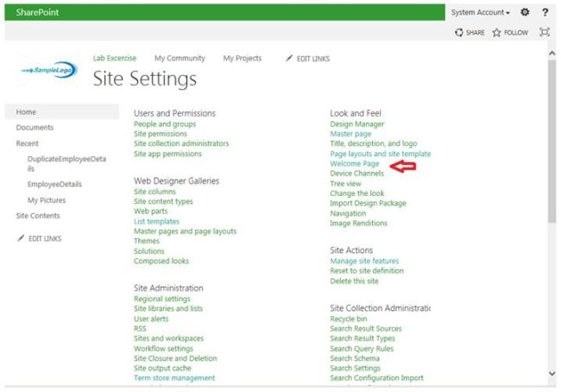Open the Themes gallery

(x=147, y=241)
